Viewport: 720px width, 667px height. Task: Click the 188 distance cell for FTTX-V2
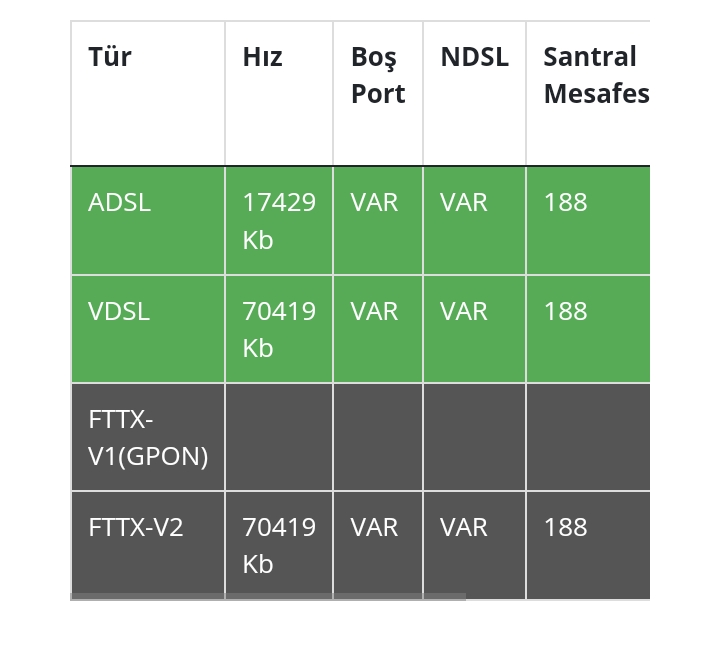(x=565, y=527)
